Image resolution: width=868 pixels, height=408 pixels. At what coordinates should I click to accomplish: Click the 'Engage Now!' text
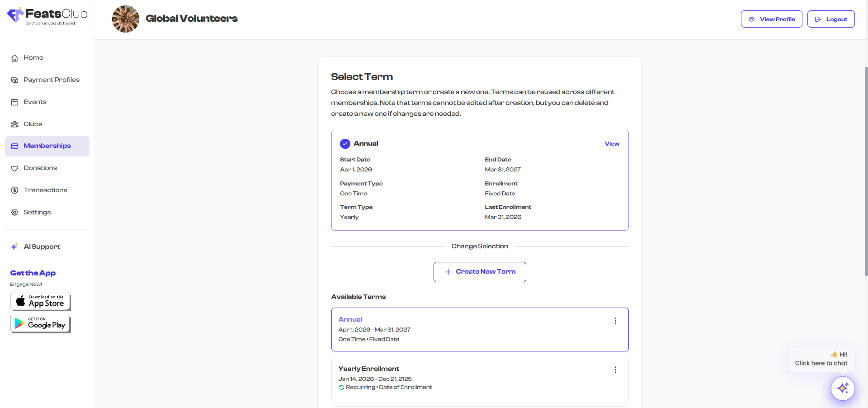26,285
